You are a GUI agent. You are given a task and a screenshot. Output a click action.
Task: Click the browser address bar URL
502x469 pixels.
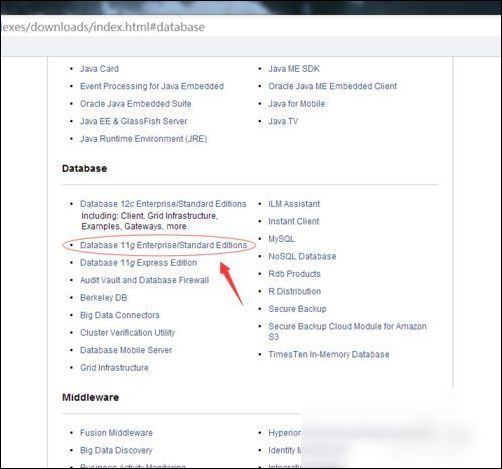click(x=103, y=27)
